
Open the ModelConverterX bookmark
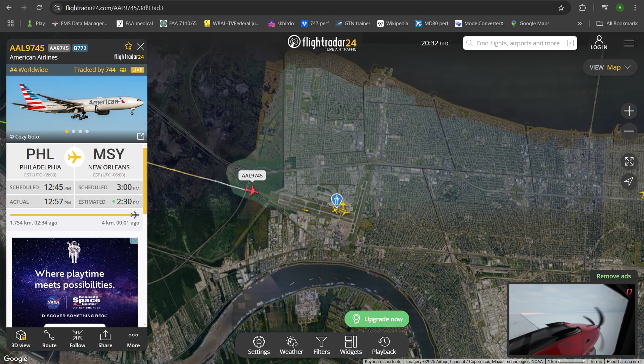[x=479, y=23]
